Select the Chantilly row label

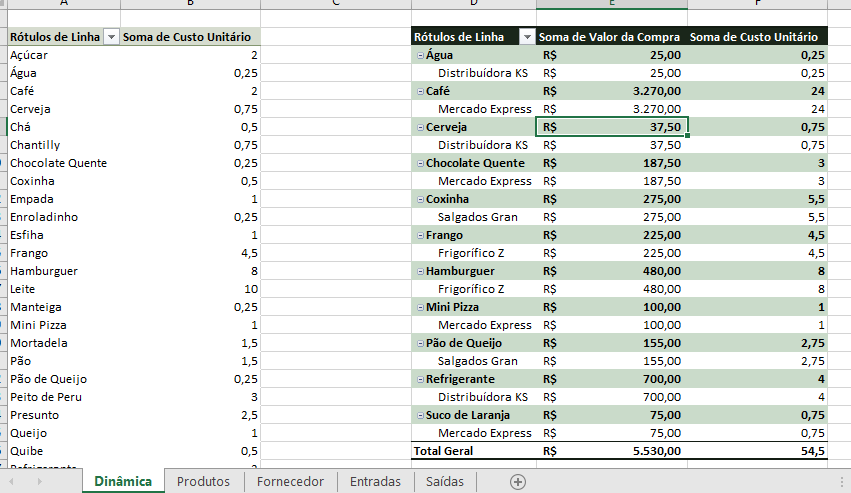pos(64,145)
